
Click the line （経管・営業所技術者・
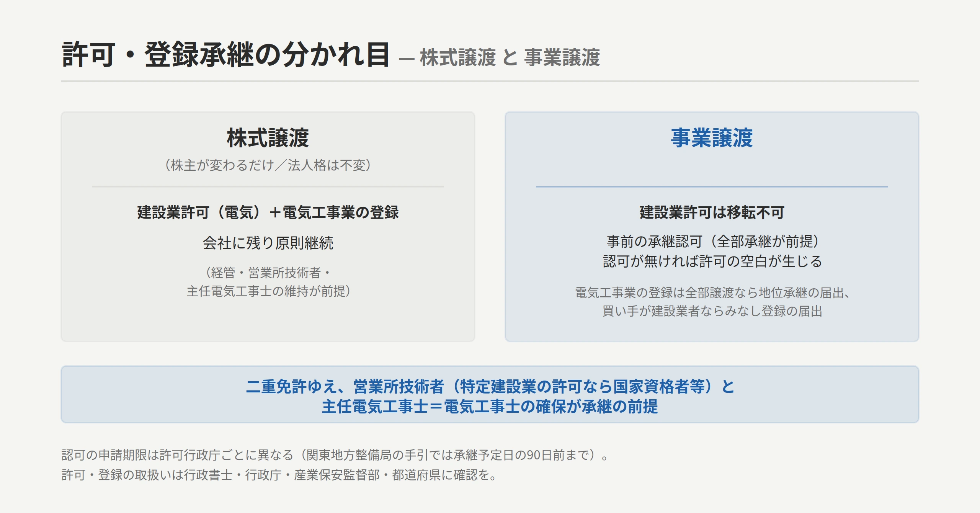coord(268,273)
